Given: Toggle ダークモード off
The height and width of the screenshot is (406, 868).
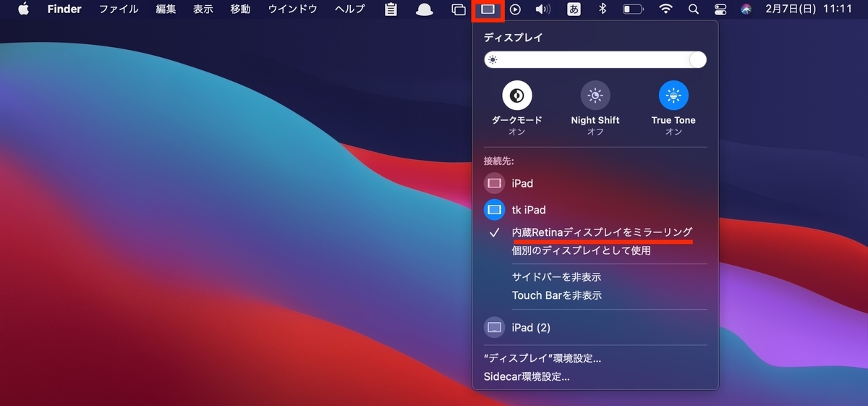Looking at the screenshot, I should pyautogui.click(x=517, y=95).
